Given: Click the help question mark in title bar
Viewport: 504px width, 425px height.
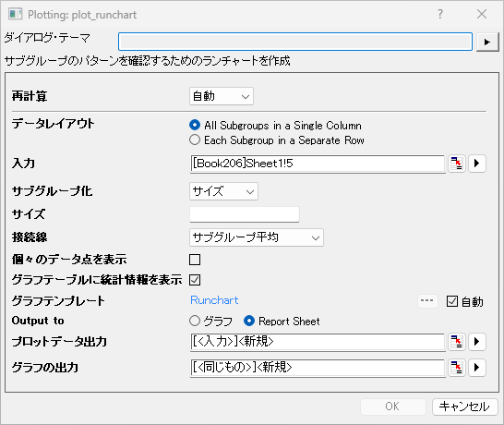Looking at the screenshot, I should 440,14.
